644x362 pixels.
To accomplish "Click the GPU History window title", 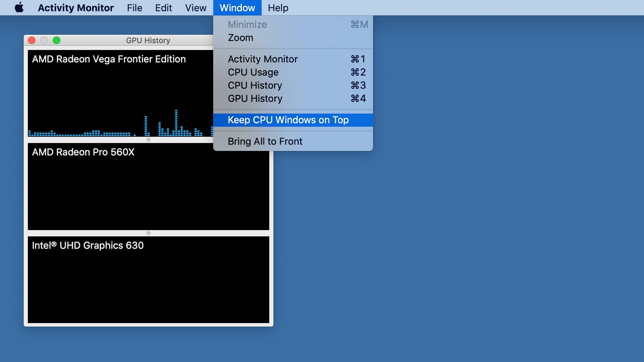I will (x=148, y=40).
